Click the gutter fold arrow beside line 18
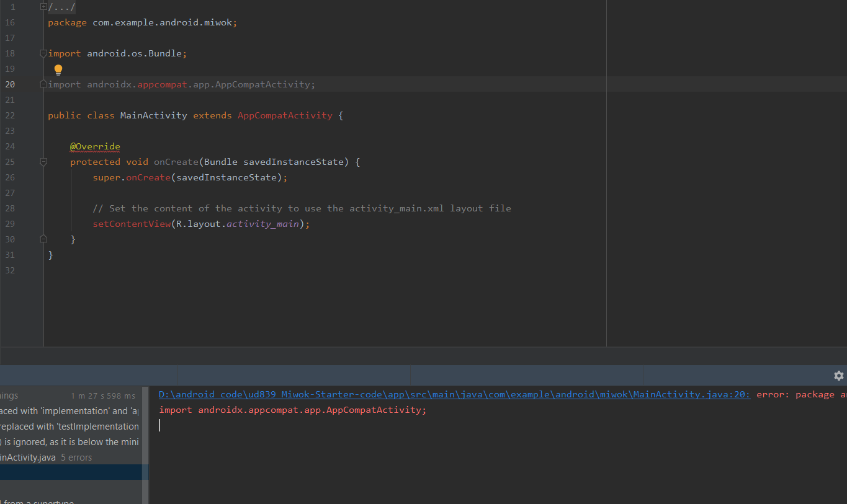 point(43,53)
